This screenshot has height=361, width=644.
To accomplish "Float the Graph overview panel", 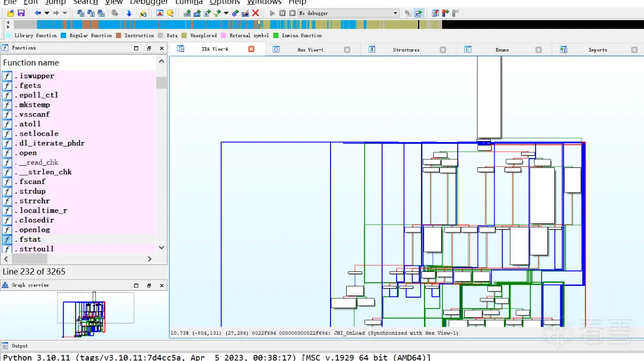I will (149, 285).
